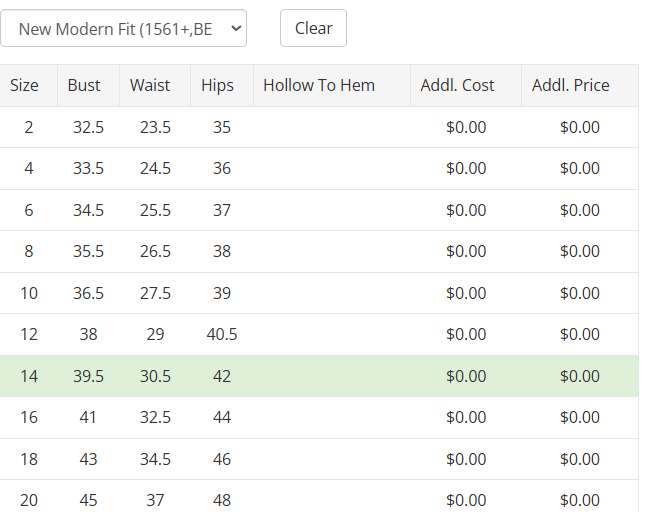This screenshot has height=512, width=647.
Task: Click the Hips column header
Action: (217, 86)
